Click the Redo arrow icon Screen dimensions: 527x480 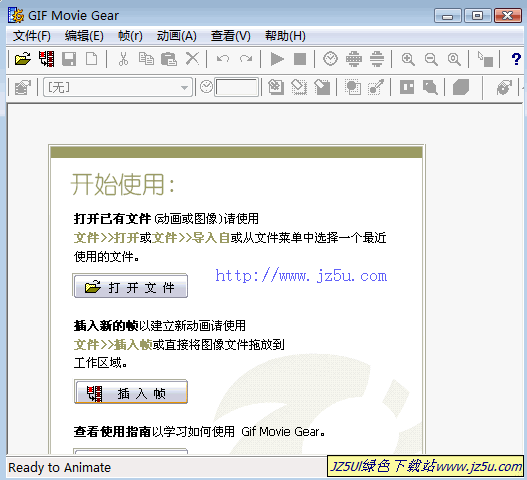(x=246, y=59)
